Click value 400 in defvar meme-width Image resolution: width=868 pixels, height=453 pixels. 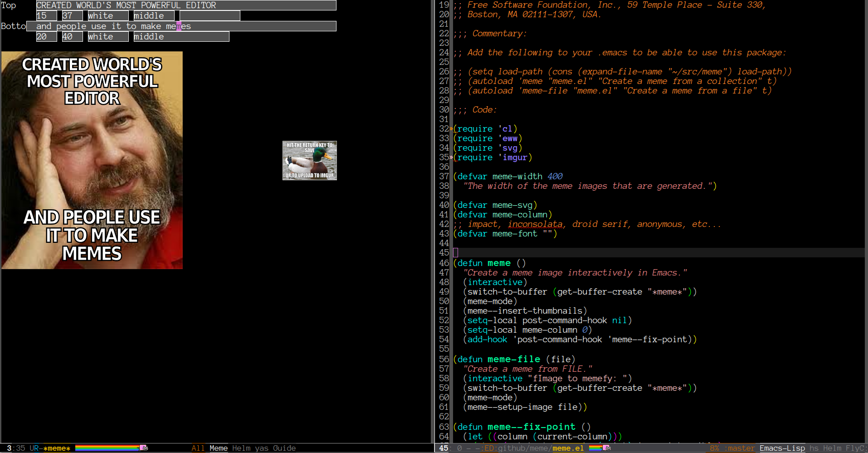(x=555, y=177)
